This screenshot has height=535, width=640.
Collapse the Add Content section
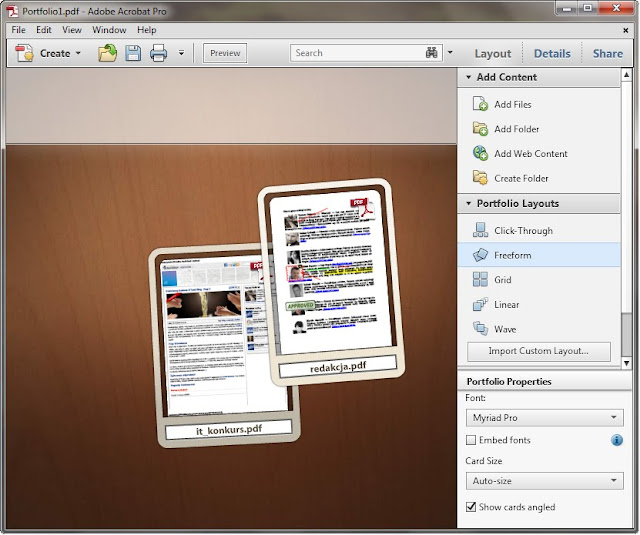[469, 77]
